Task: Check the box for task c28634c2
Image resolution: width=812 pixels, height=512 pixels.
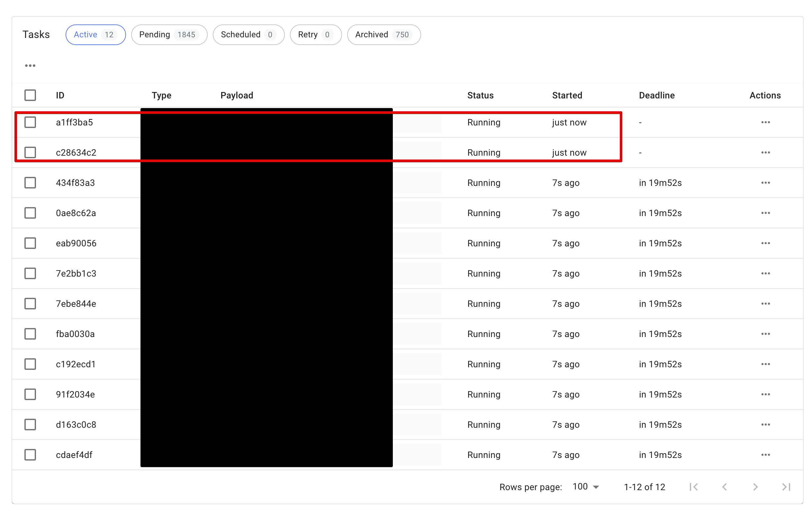Action: [x=30, y=152]
